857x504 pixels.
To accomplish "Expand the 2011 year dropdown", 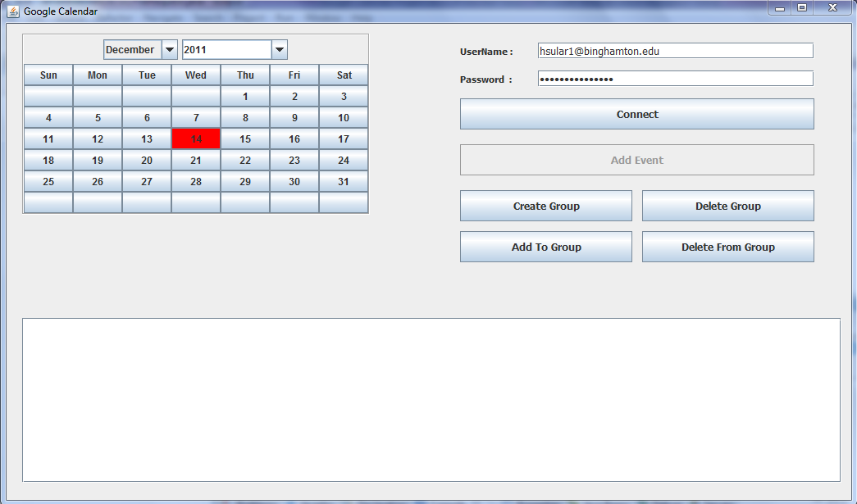I will click(x=280, y=50).
